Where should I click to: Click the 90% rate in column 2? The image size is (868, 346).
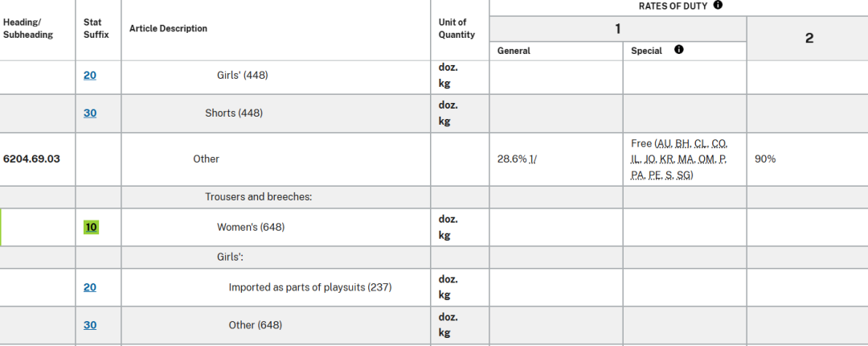coord(765,159)
